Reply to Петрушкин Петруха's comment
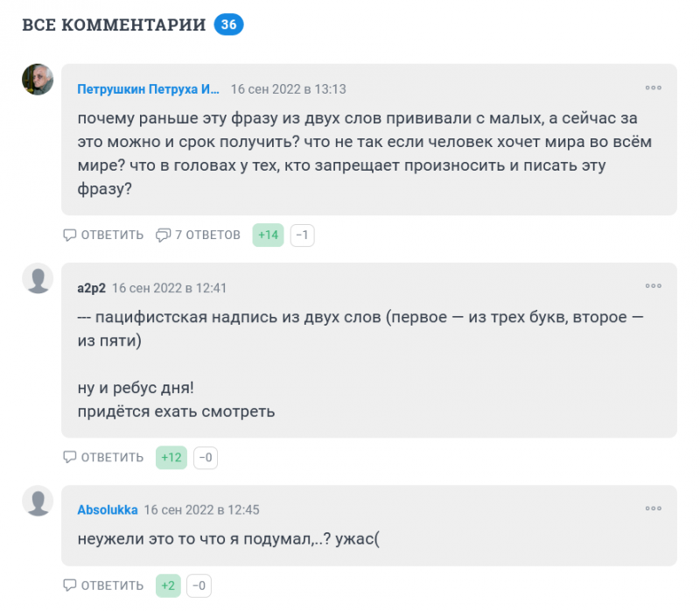This screenshot has height=611, width=700. (103, 235)
